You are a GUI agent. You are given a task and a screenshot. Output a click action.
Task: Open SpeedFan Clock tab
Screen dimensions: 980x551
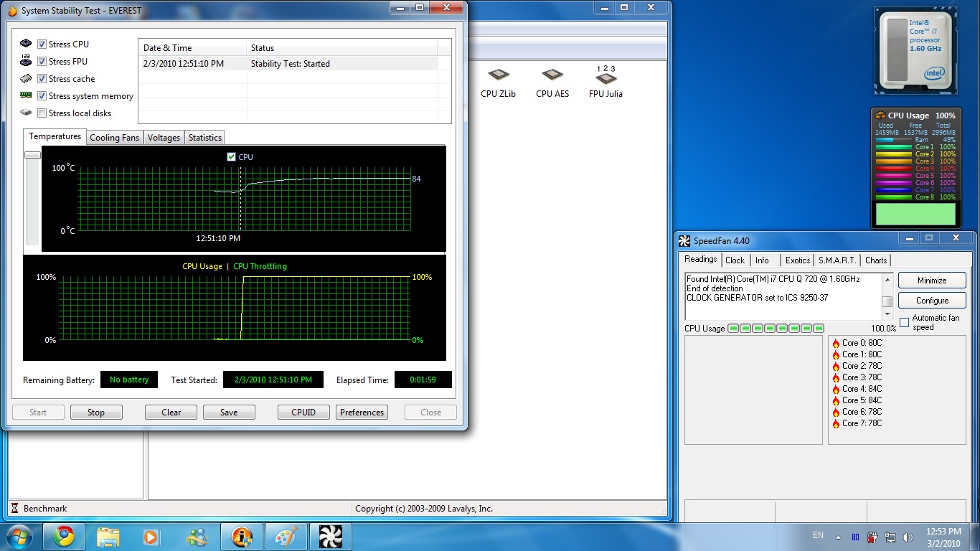[735, 260]
